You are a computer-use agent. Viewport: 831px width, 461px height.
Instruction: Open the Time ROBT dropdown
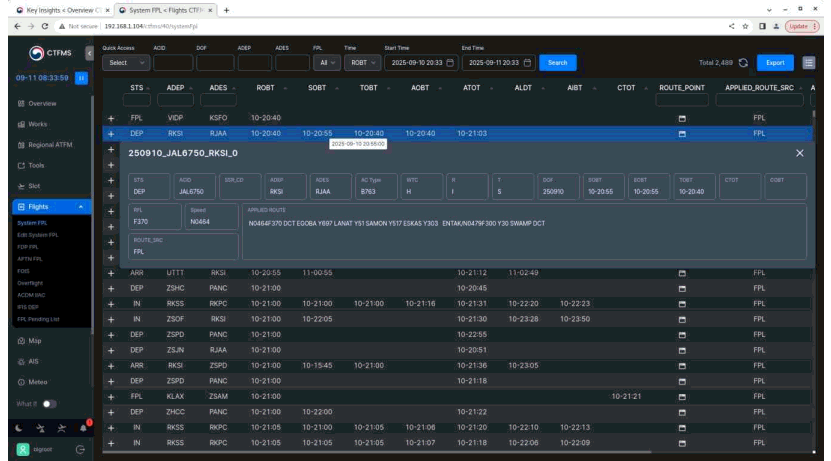click(363, 63)
